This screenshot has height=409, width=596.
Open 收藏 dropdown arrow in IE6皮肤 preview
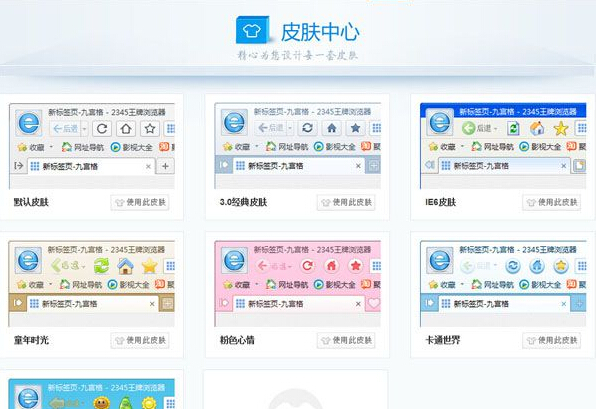[462, 146]
